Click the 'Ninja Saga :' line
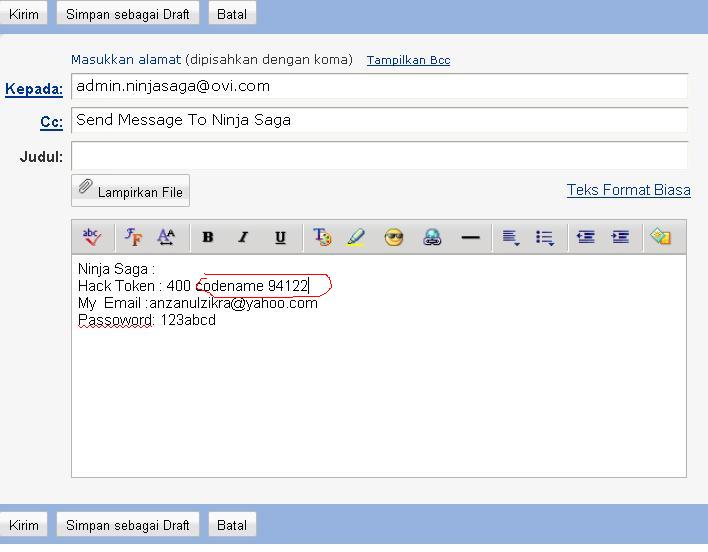The width and height of the screenshot is (708, 552). coord(116,269)
